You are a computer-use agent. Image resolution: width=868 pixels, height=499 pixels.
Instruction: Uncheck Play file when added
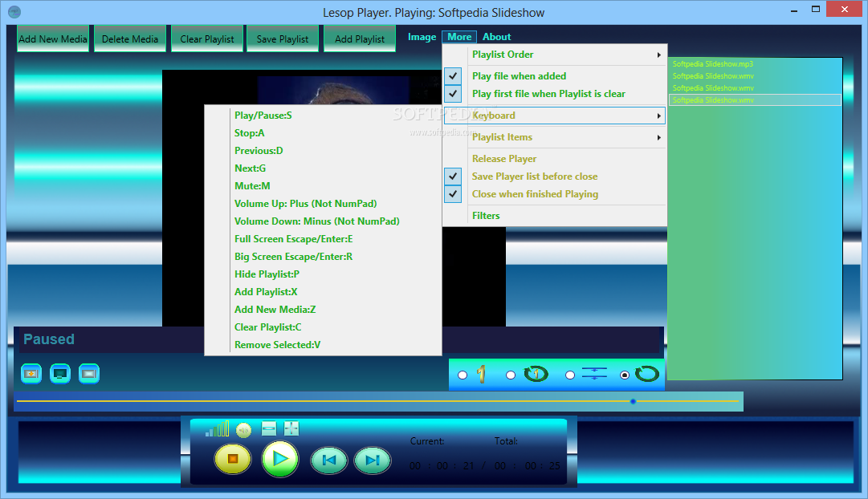(x=453, y=75)
